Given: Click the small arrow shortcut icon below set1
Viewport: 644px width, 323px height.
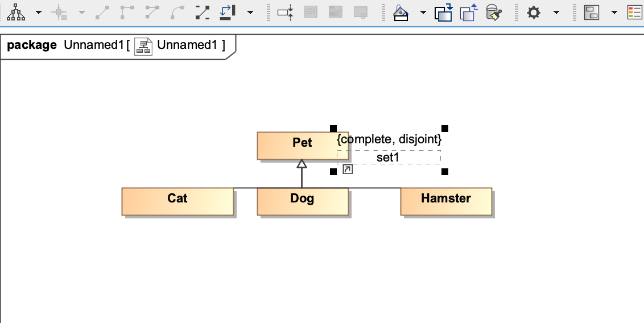Looking at the screenshot, I should coord(348,169).
